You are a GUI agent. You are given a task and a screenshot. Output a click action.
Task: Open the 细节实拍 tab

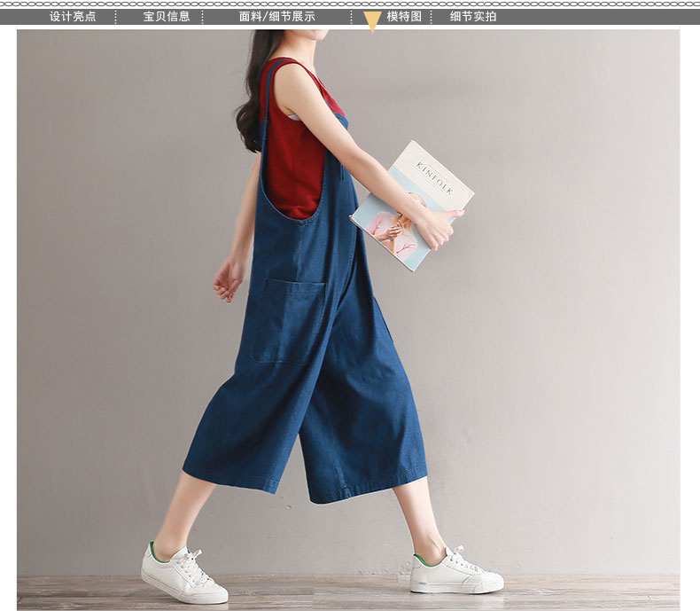click(473, 17)
